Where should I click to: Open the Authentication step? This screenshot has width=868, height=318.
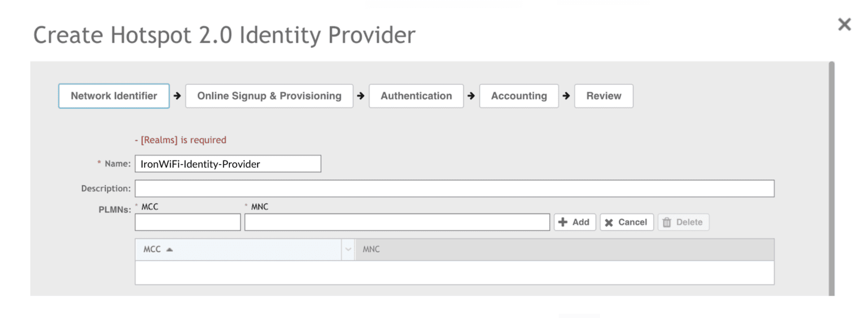click(x=416, y=96)
